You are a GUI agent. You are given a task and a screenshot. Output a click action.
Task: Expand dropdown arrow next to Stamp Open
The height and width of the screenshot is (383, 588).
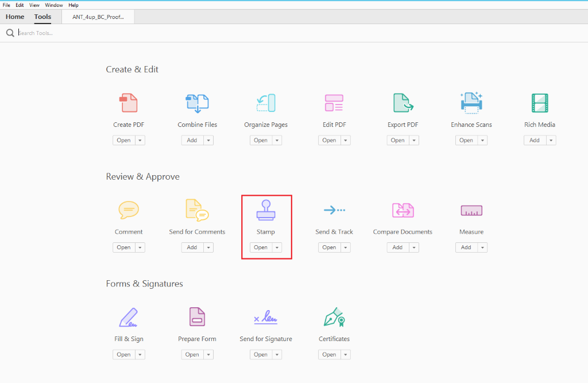click(277, 247)
